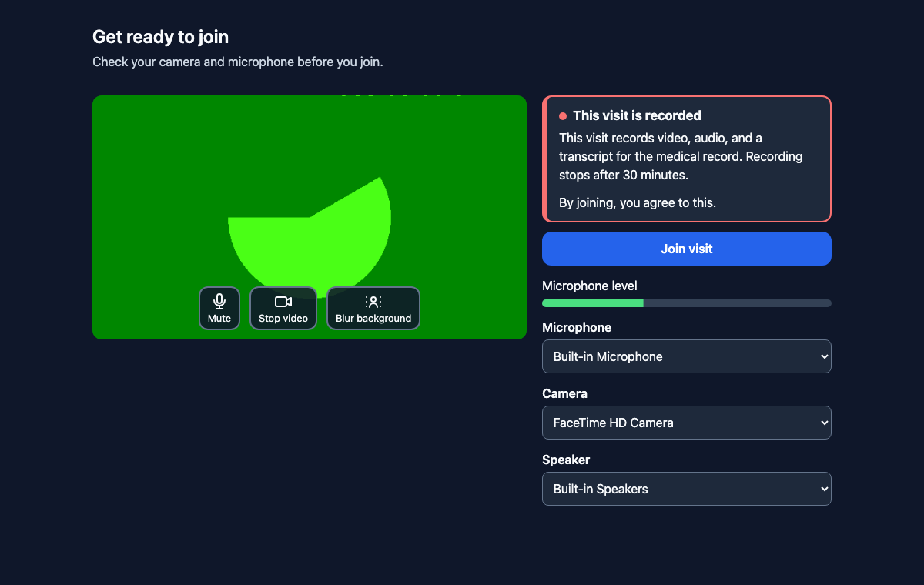Image resolution: width=924 pixels, height=585 pixels.
Task: Click the "Camera" field label
Action: [564, 393]
